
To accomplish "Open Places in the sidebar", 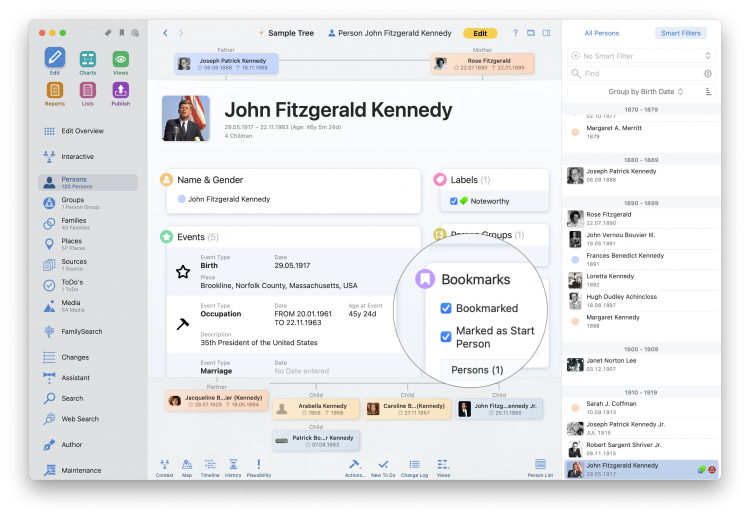I will pos(88,244).
